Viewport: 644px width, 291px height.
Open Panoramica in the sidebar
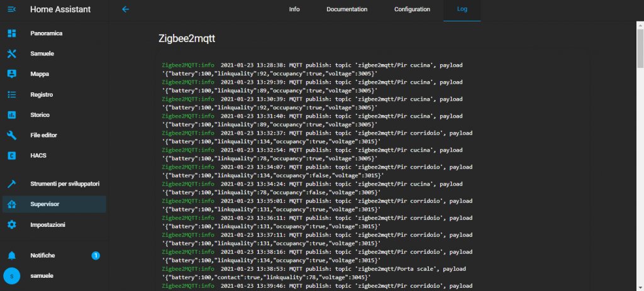[x=47, y=33]
